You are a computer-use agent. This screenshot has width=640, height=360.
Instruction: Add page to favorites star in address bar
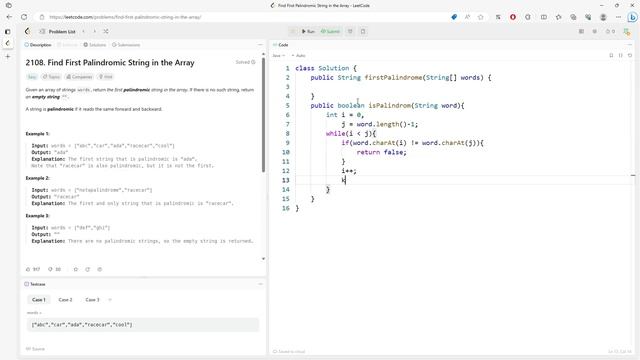click(x=480, y=17)
